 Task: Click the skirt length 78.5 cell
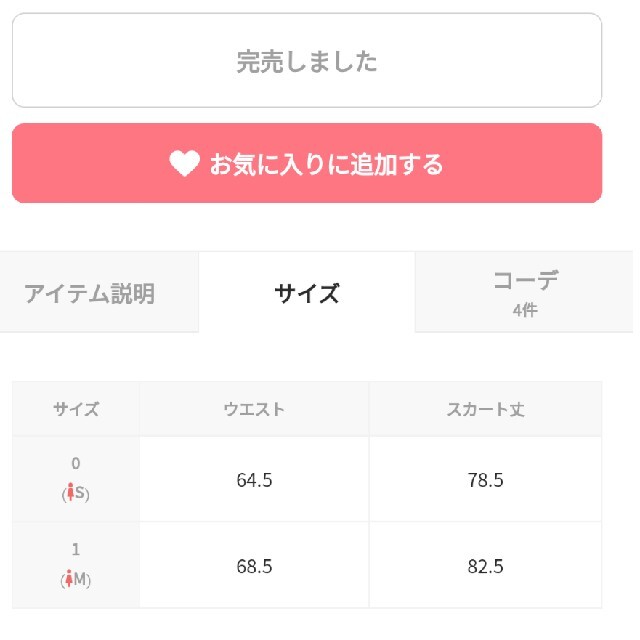tap(486, 479)
